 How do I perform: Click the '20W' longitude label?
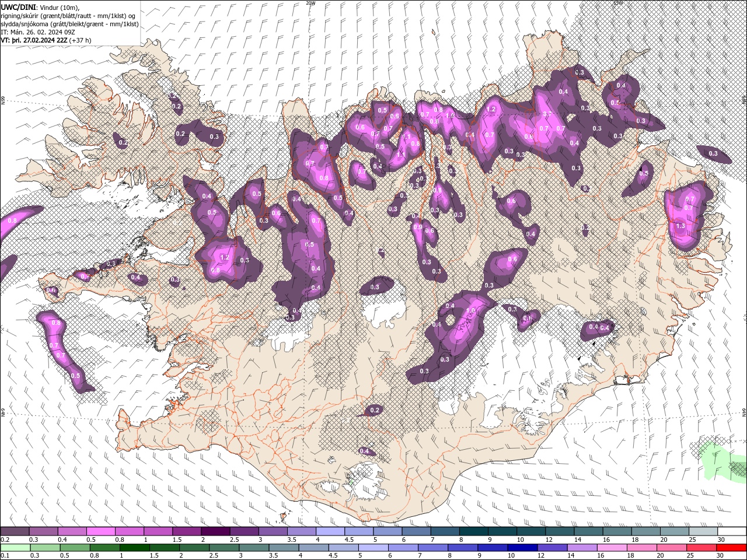coord(310,3)
